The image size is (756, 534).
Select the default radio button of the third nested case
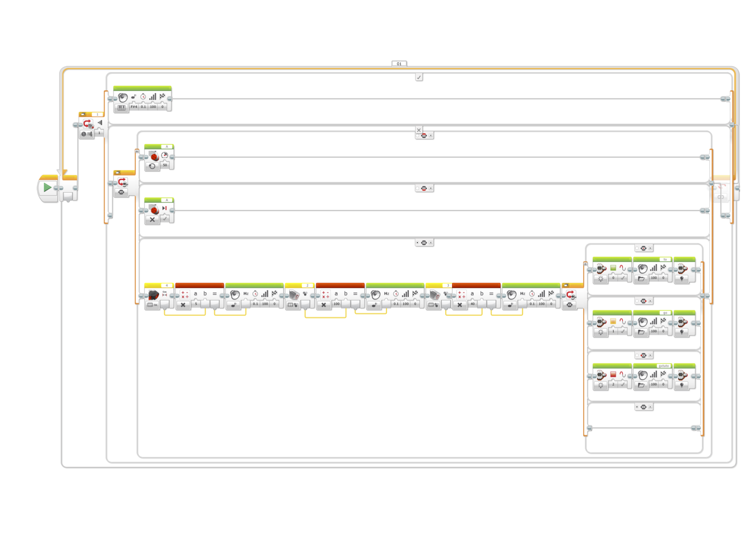[637, 356]
